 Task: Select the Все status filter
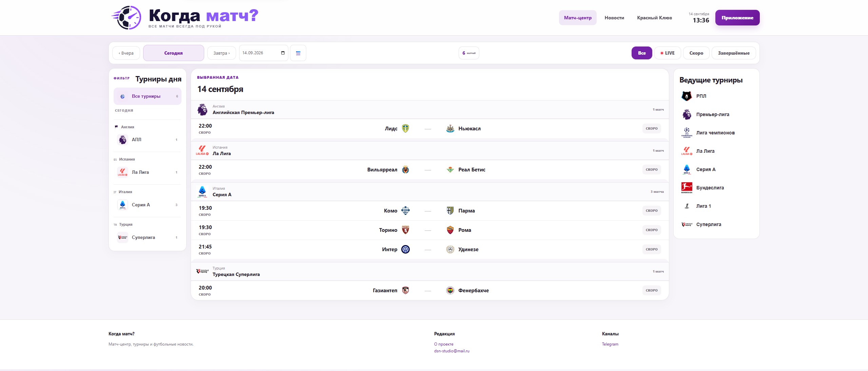[642, 53]
